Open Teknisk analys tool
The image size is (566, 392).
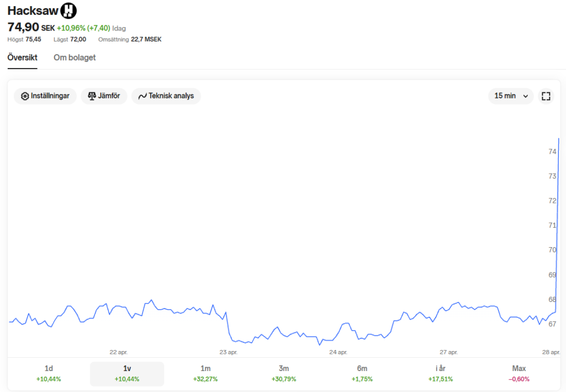tap(166, 96)
